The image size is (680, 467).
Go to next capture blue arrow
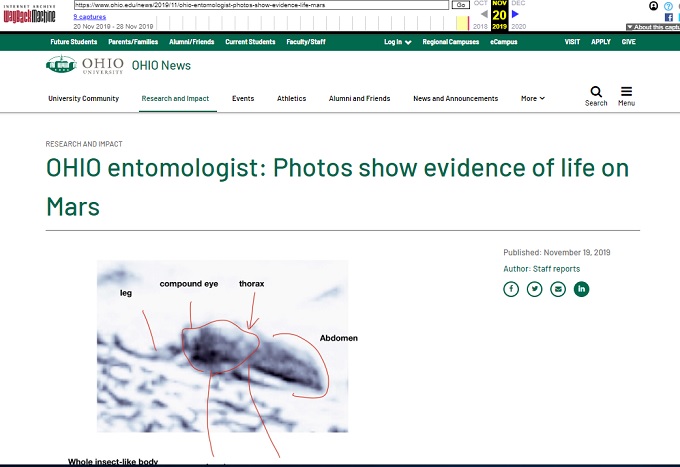click(x=515, y=14)
